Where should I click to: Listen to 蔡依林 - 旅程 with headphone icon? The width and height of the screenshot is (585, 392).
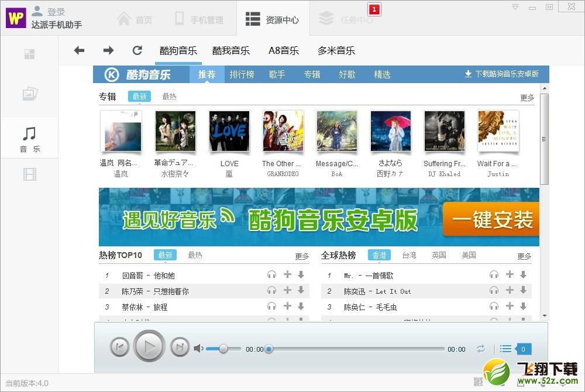point(271,307)
